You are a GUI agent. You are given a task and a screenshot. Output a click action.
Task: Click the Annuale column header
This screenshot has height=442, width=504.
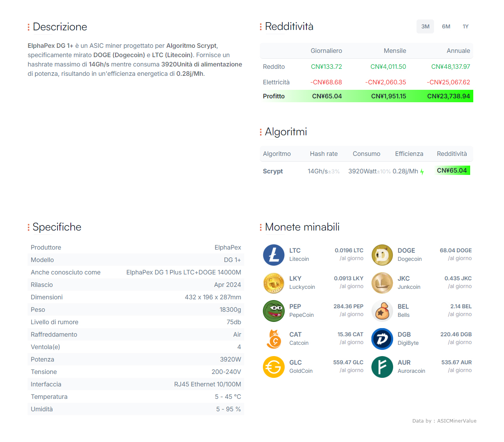click(x=458, y=51)
